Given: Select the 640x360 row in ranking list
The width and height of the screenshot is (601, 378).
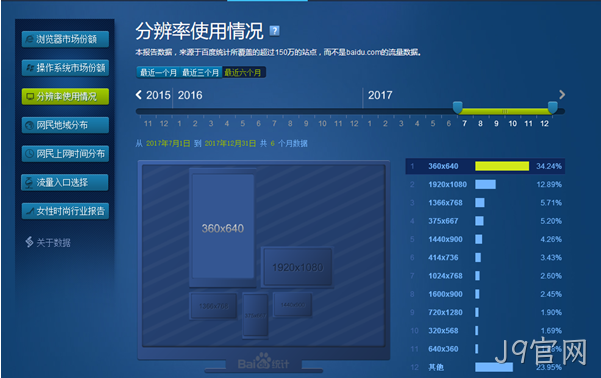Looking at the screenshot, I should [485, 349].
